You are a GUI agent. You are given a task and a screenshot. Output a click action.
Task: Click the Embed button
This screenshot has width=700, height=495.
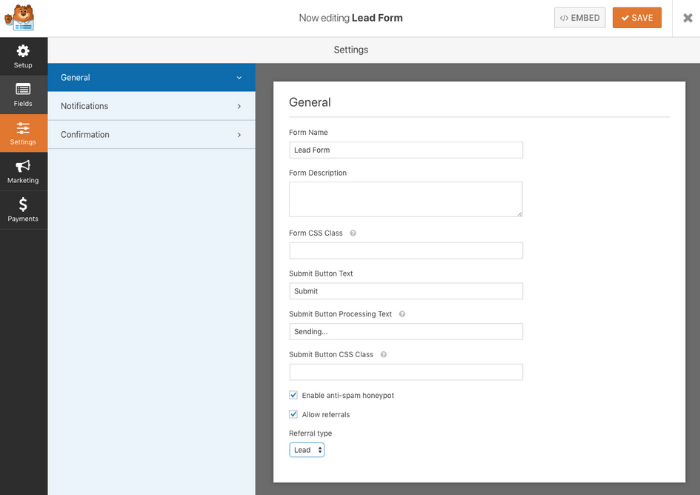click(x=580, y=18)
